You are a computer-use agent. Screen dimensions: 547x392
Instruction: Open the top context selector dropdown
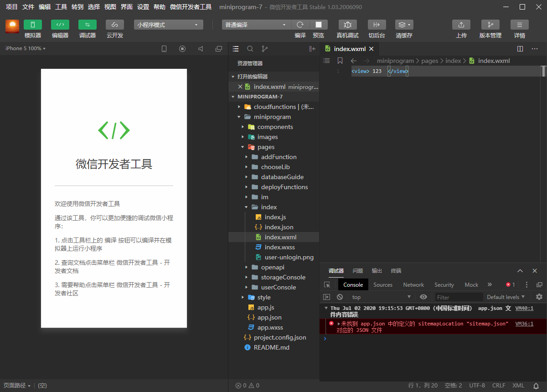point(382,297)
